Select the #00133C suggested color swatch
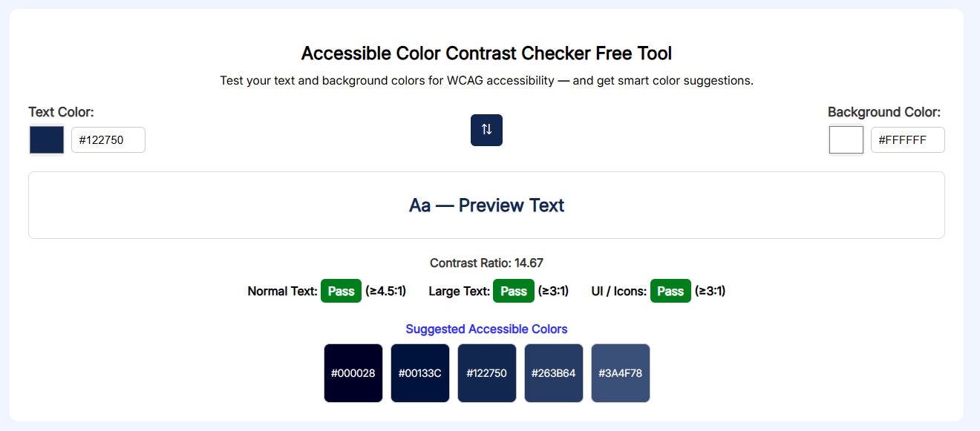 tap(419, 373)
